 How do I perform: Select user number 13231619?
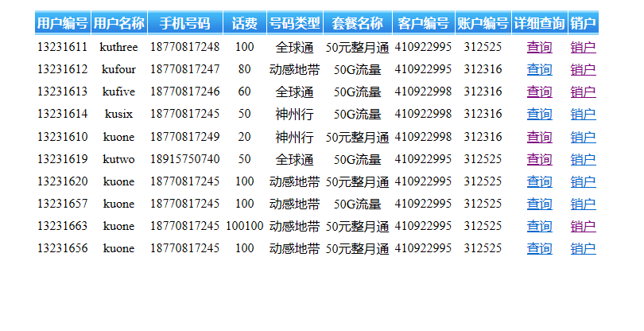click(x=63, y=158)
